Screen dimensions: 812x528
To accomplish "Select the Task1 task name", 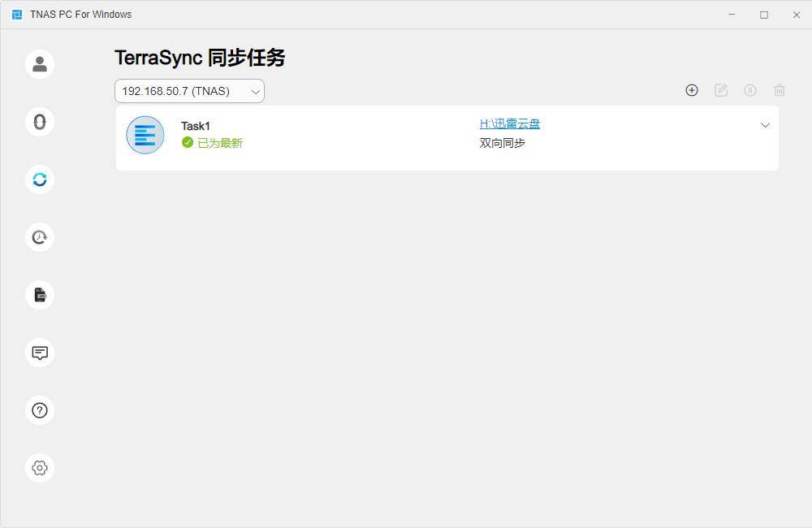I will [x=196, y=126].
